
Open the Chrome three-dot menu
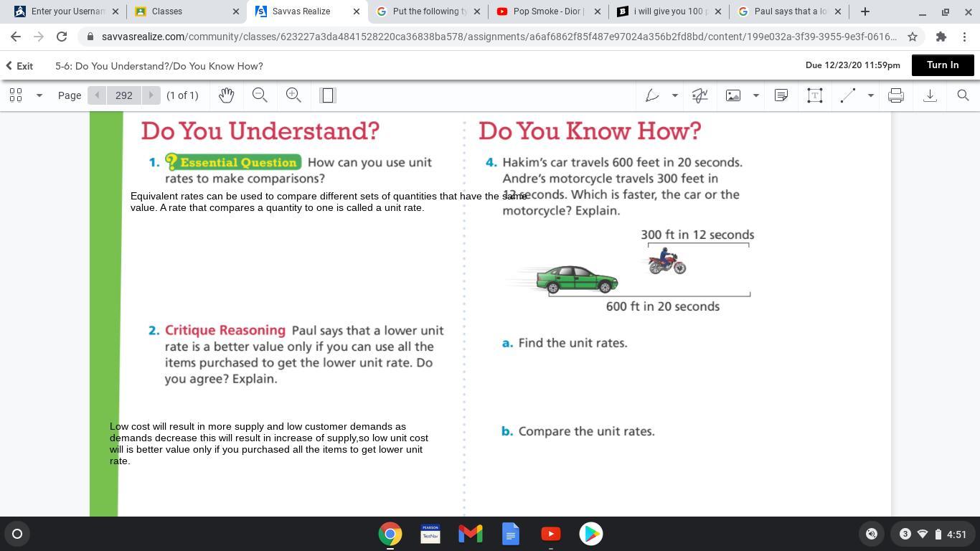pos(964,37)
